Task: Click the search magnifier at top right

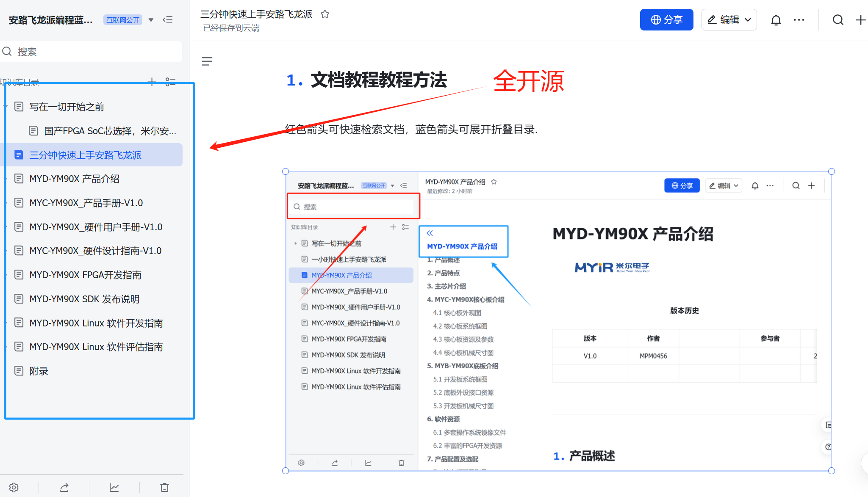Action: coord(838,19)
